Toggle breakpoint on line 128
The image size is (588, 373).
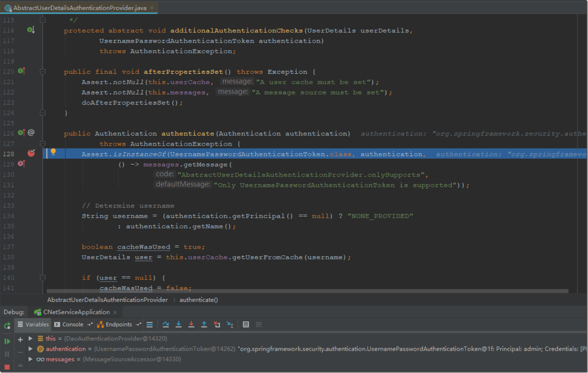pos(31,153)
